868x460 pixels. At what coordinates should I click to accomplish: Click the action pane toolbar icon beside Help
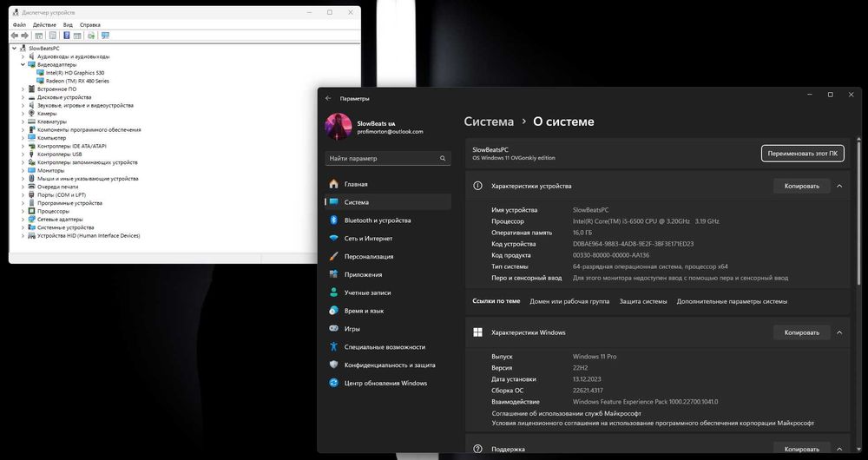coord(77,36)
